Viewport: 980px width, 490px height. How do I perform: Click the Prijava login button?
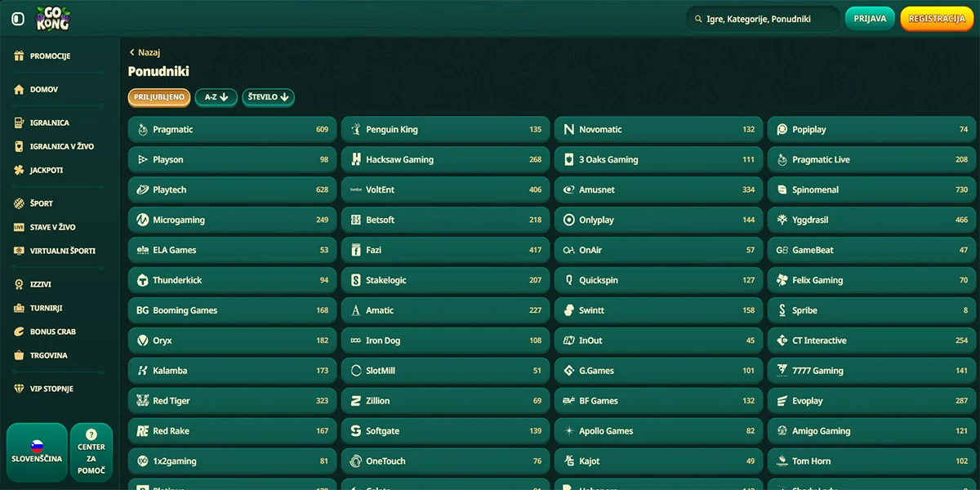click(870, 19)
